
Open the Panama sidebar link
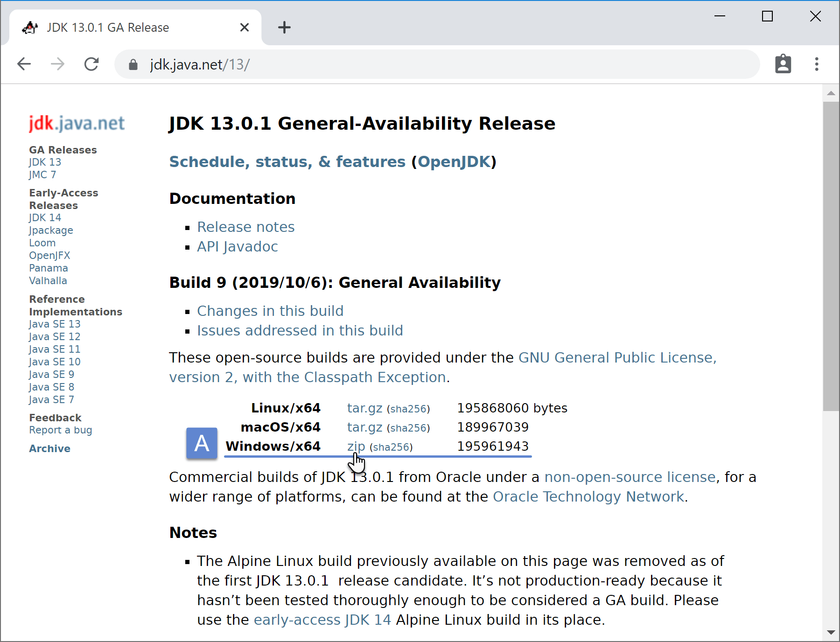point(49,268)
